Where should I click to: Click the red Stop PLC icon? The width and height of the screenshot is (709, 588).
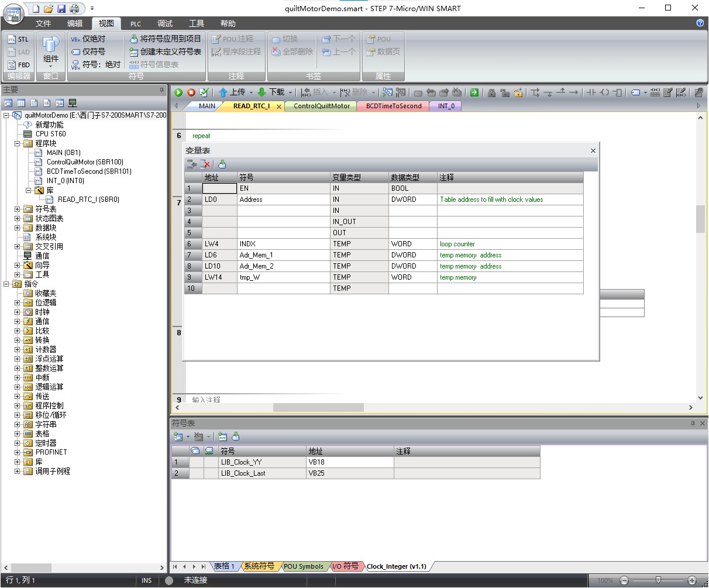191,92
